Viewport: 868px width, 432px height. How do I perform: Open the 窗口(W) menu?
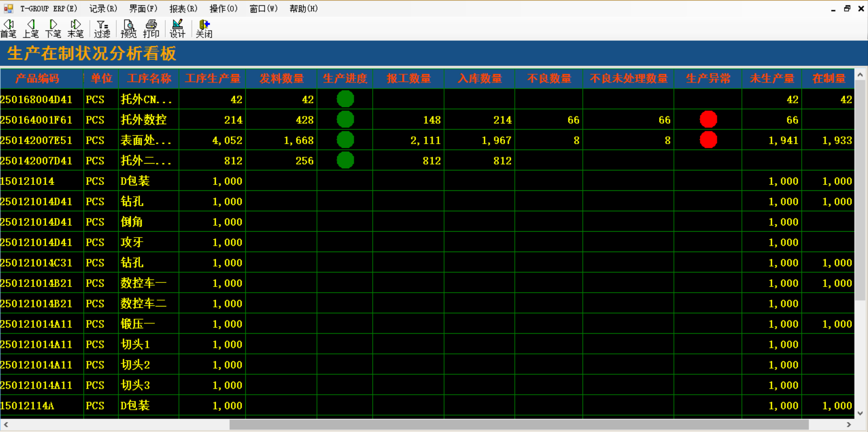coord(263,9)
